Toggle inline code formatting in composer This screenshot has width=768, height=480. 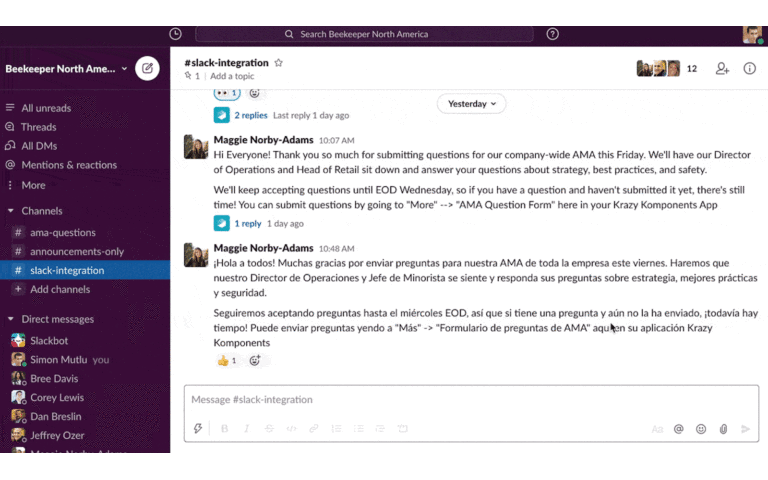point(291,429)
